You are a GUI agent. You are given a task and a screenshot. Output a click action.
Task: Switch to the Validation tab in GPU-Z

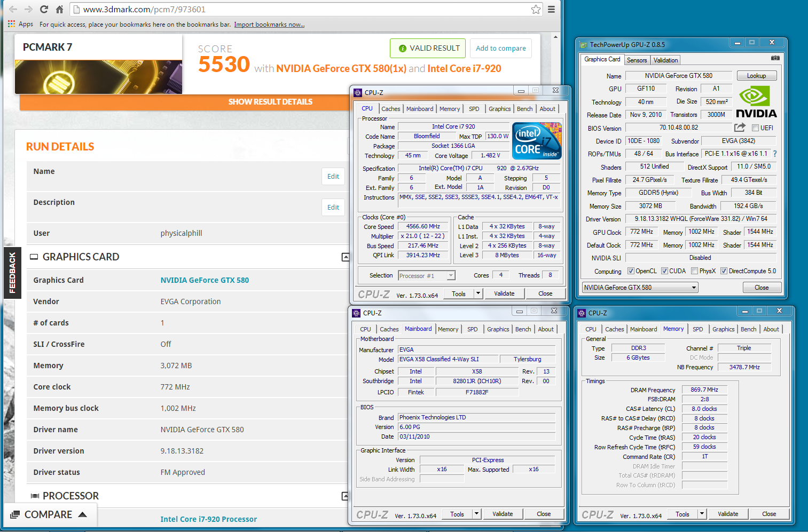tap(665, 60)
